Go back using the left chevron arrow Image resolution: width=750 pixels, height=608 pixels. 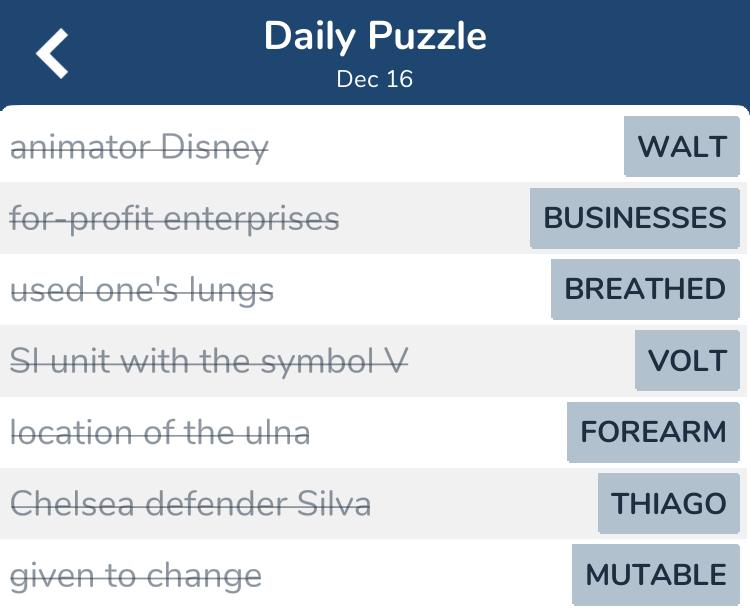(52, 53)
